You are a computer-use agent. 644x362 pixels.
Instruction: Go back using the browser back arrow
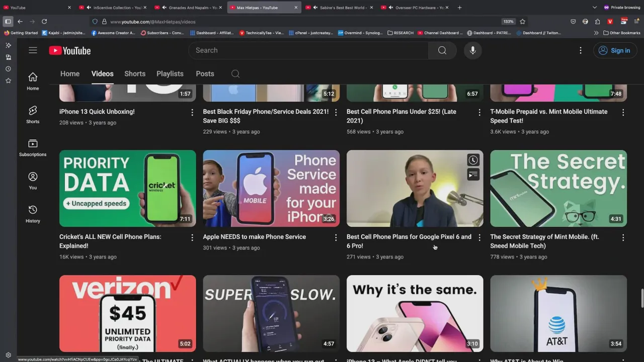[20, 22]
